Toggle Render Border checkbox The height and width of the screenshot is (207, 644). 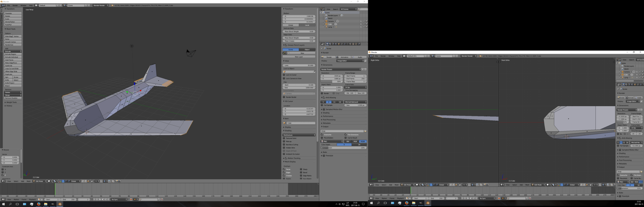pos(284,97)
